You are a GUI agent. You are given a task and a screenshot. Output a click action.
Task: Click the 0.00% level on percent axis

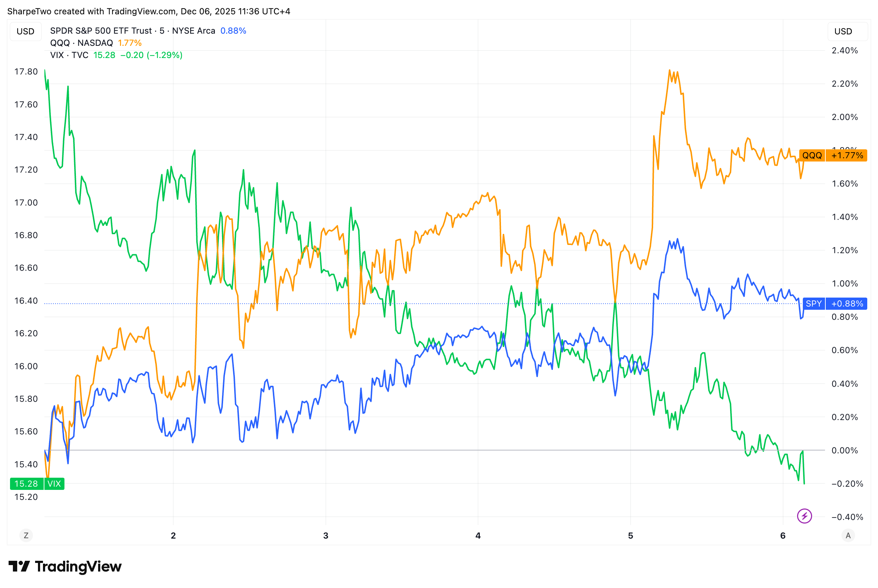(845, 450)
